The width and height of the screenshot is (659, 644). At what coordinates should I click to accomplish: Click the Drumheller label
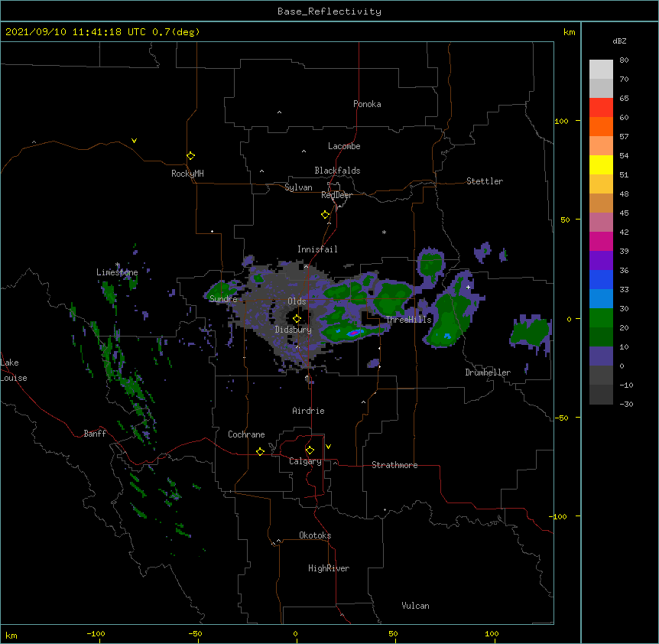tap(488, 372)
